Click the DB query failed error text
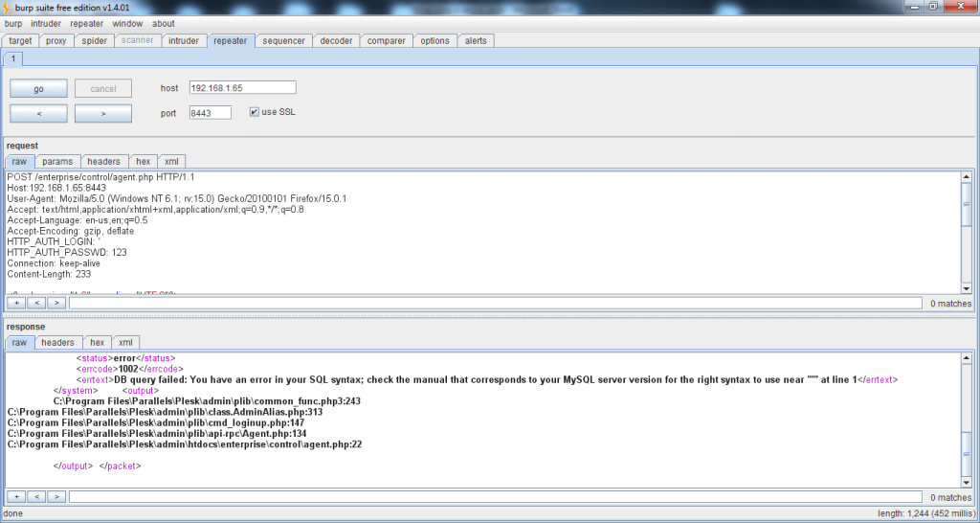980x523 pixels. point(487,379)
